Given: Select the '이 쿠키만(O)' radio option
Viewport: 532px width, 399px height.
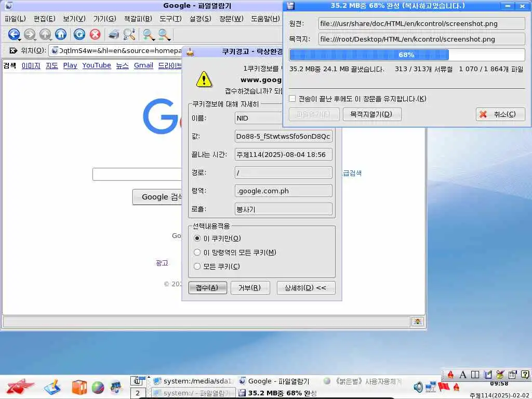Looking at the screenshot, I should click(197, 238).
